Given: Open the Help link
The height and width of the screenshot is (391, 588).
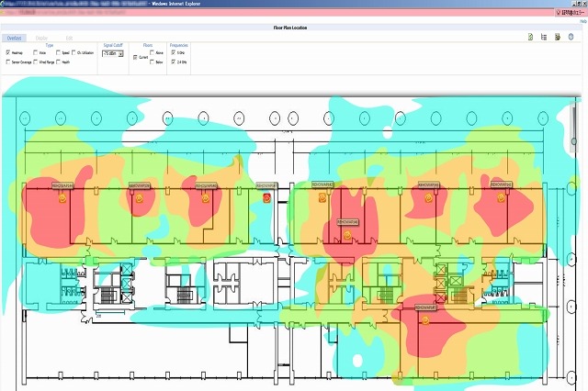Looking at the screenshot, I should click(583, 22).
